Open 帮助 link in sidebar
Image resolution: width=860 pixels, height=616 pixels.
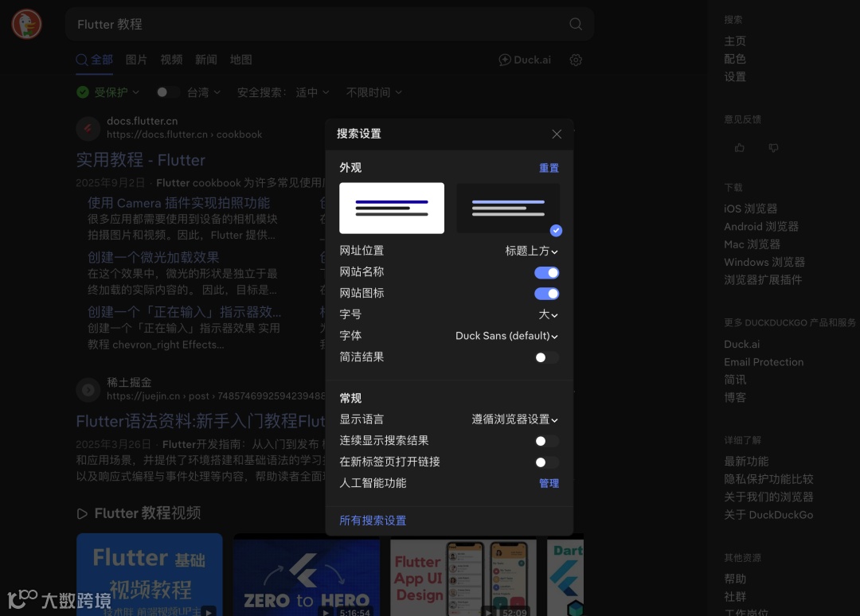735,579
